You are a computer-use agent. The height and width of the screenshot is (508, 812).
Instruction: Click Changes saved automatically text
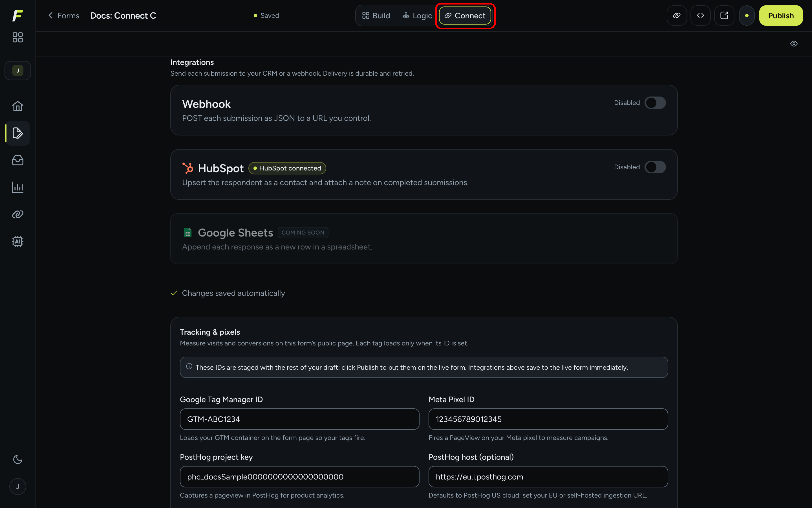pos(233,293)
